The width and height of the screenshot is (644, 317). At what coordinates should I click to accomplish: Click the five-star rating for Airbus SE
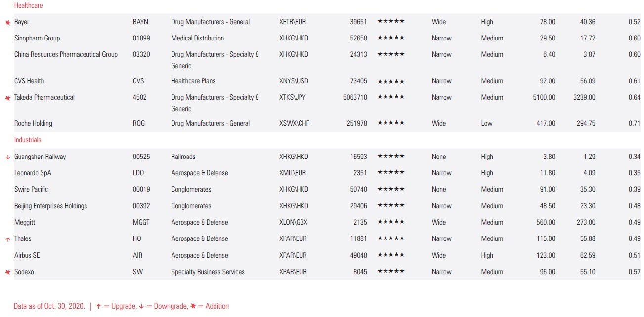[x=390, y=255]
